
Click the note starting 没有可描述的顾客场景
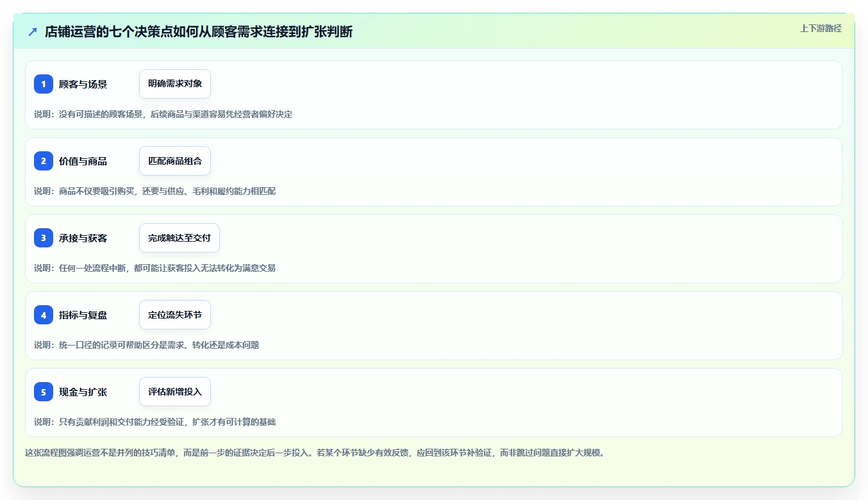(x=163, y=114)
